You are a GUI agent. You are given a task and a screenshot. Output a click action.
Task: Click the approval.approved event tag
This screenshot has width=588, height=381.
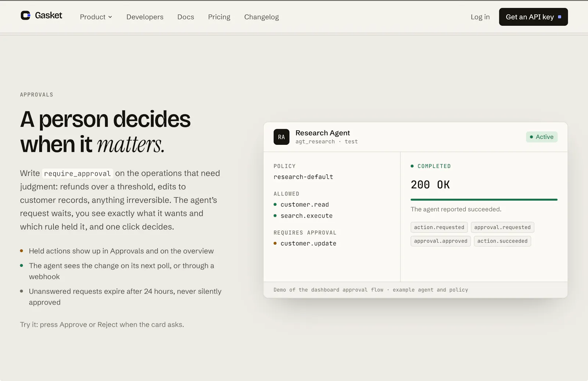pos(441,241)
